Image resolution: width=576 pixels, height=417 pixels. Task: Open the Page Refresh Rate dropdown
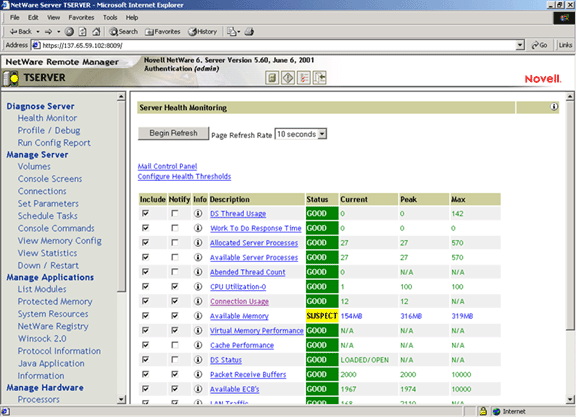point(300,134)
